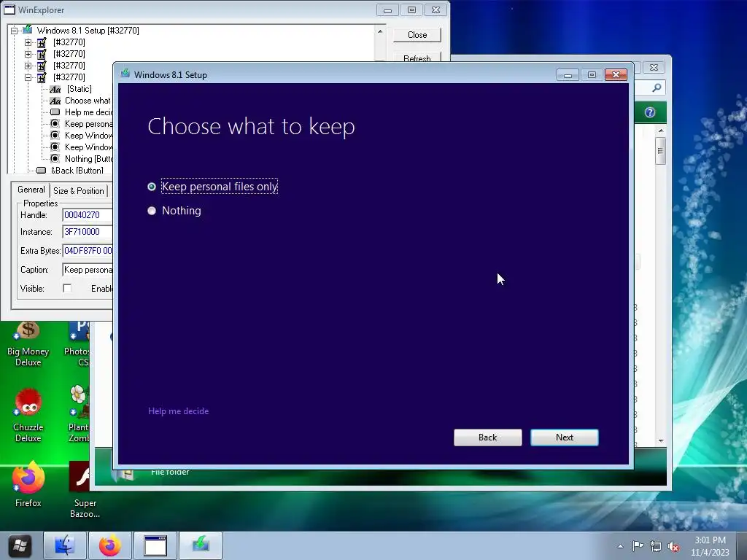Collapse the fourth [#32770] tree node
Viewport: 747px width, 560px height.
coord(28,77)
